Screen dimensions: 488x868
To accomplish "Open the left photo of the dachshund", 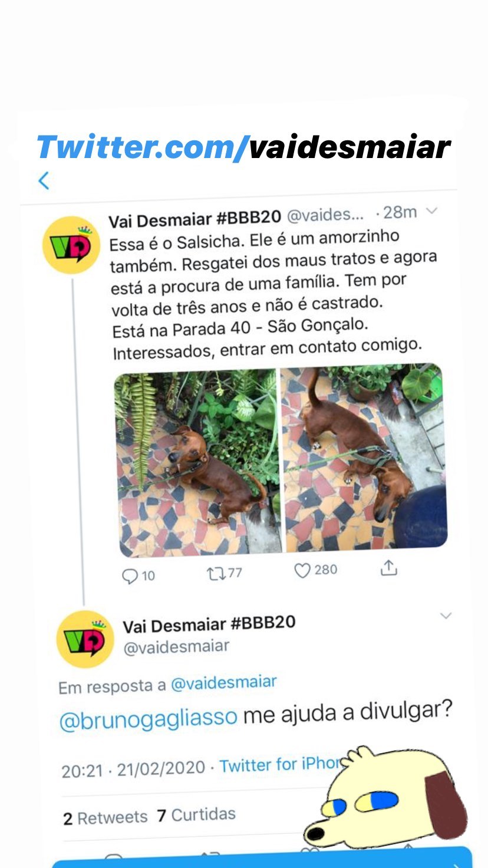I will [x=198, y=463].
